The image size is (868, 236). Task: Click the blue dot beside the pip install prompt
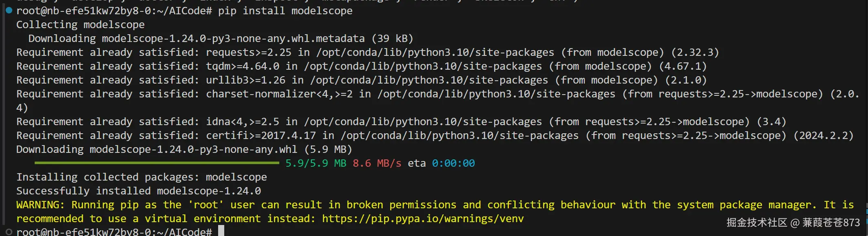coord(9,11)
